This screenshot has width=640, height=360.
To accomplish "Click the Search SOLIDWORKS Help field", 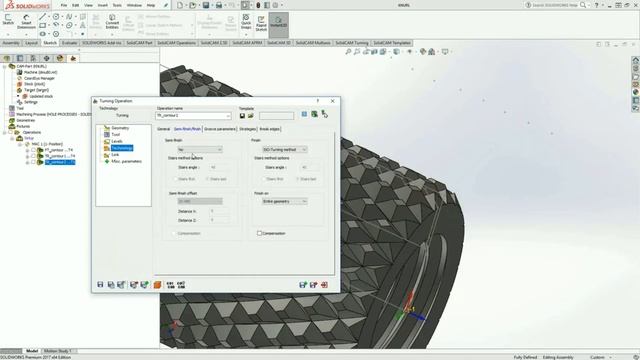I will coord(556,5).
